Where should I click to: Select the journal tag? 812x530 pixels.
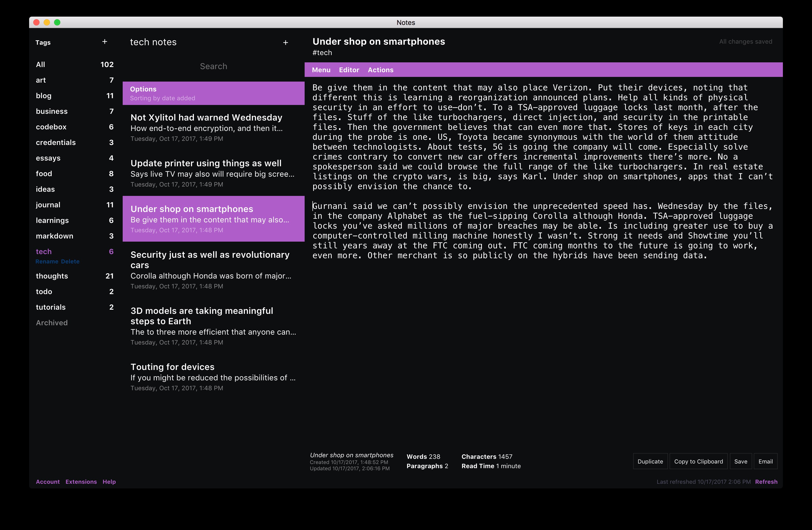(x=48, y=205)
